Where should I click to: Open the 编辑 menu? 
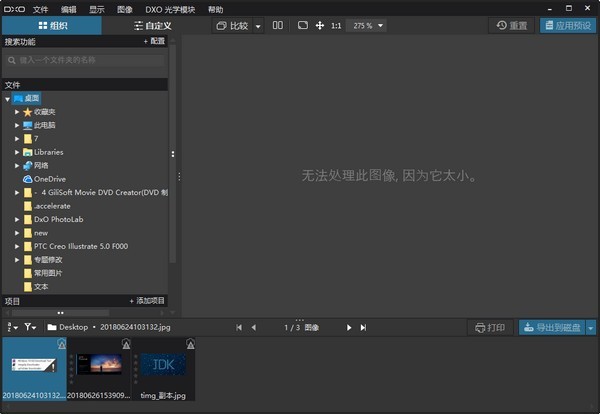pyautogui.click(x=68, y=9)
